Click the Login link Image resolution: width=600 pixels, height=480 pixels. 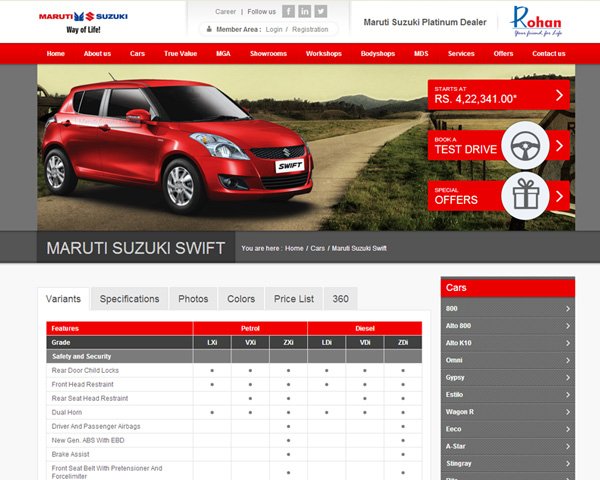274,30
